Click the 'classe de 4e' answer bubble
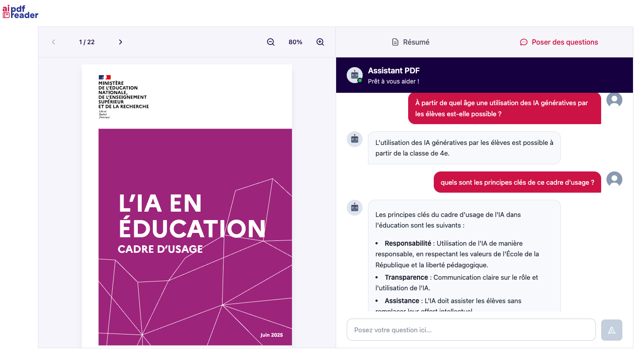 pyautogui.click(x=464, y=148)
